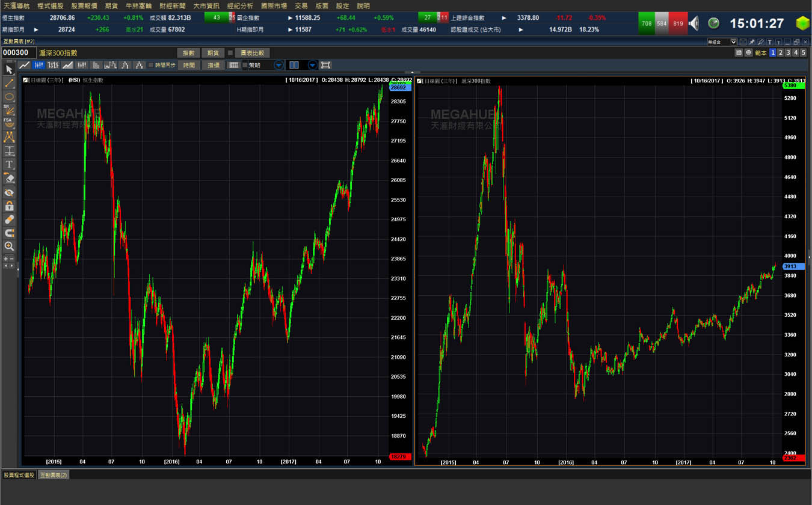This screenshot has width=812, height=505.
Task: Select the FSA Fibonacci arc tool
Action: point(9,123)
